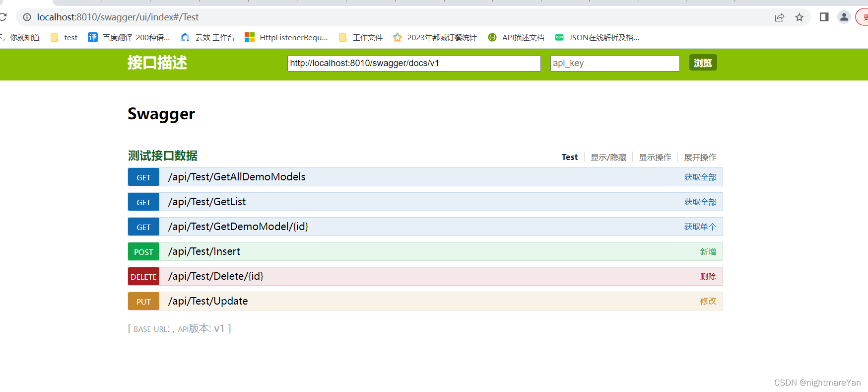
Task: Open the API描述文档 bookmark
Action: [516, 38]
